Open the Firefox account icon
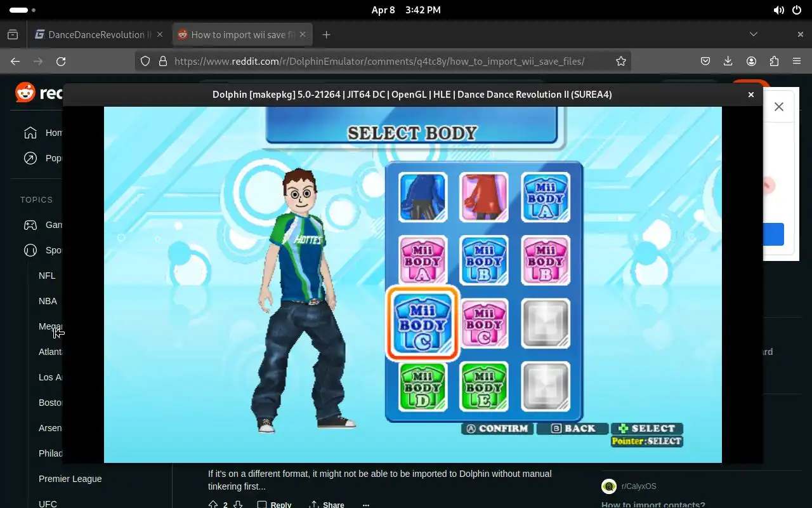This screenshot has width=812, height=508. point(751,61)
